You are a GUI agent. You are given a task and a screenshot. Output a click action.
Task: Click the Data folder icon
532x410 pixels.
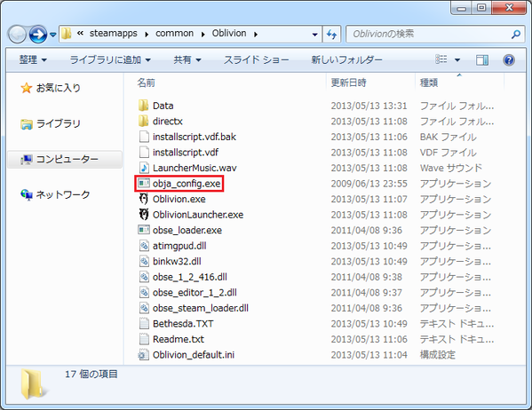[x=144, y=106]
